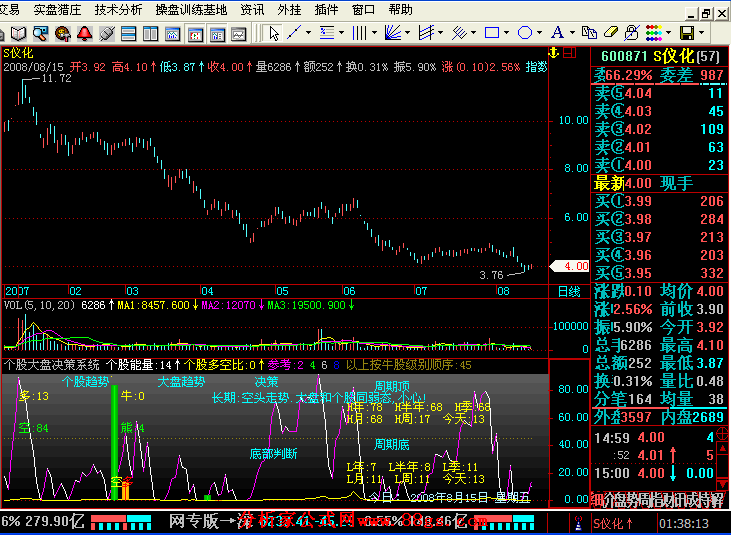Click the S仪化 entry in status bar

coord(612,523)
